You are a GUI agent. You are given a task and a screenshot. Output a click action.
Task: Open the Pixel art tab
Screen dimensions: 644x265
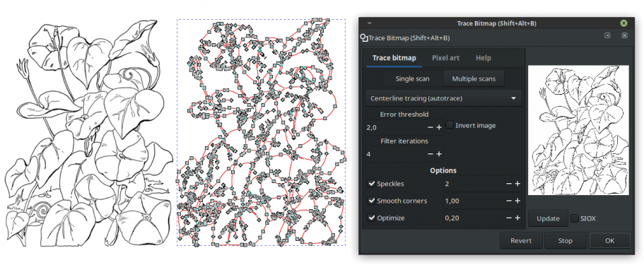coord(445,58)
